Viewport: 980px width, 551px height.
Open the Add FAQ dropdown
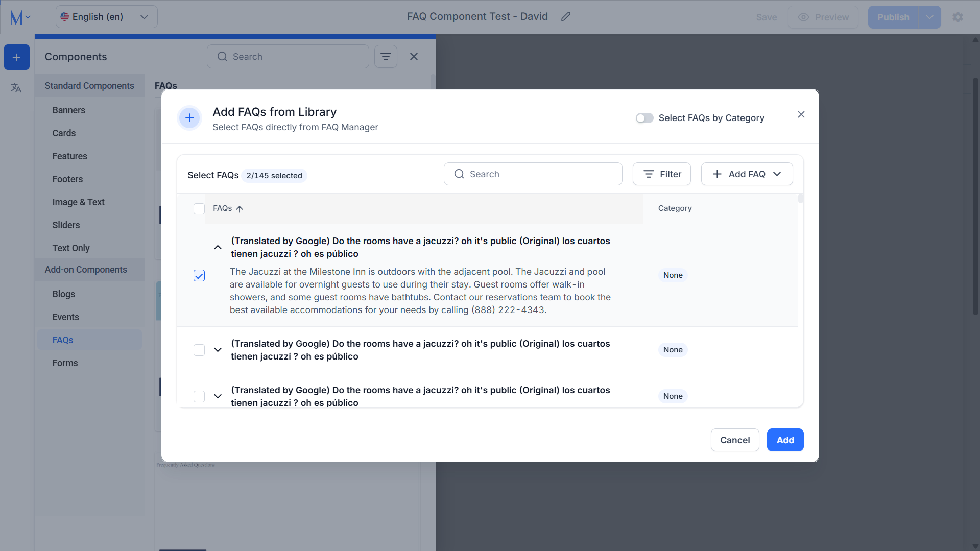[747, 174]
